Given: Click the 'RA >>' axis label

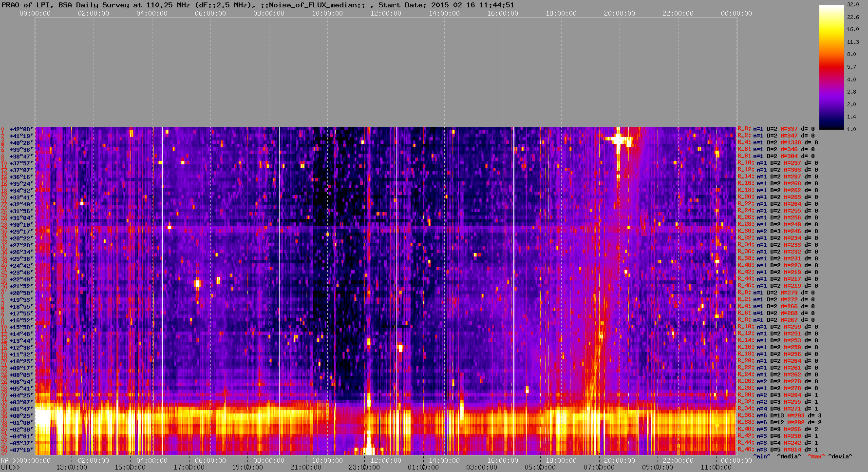Looking at the screenshot, I should [9, 460].
